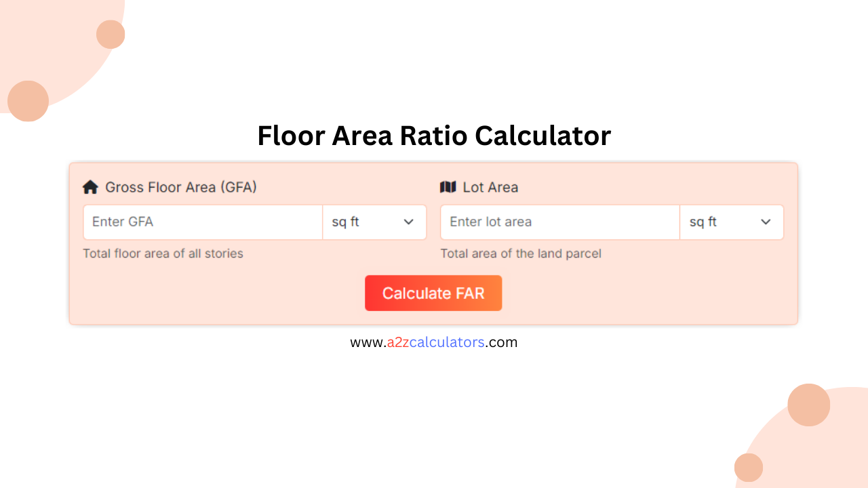Click inside the Enter lot area input field
Image resolution: width=868 pixels, height=488 pixels.
pos(559,222)
